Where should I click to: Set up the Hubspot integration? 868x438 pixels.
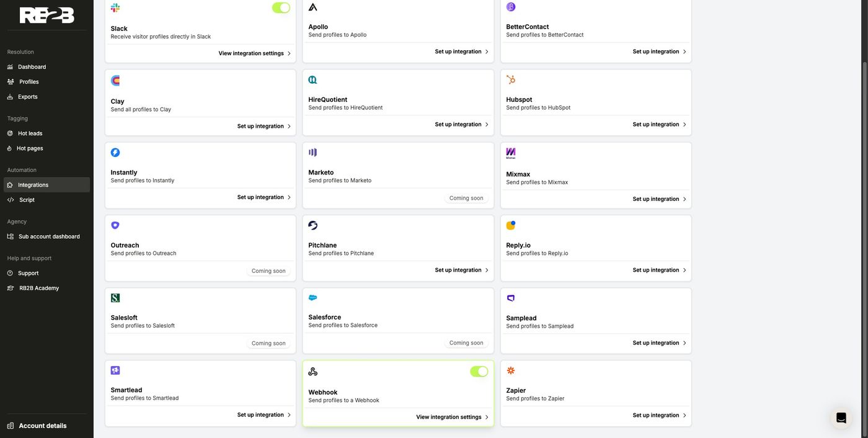(x=660, y=124)
